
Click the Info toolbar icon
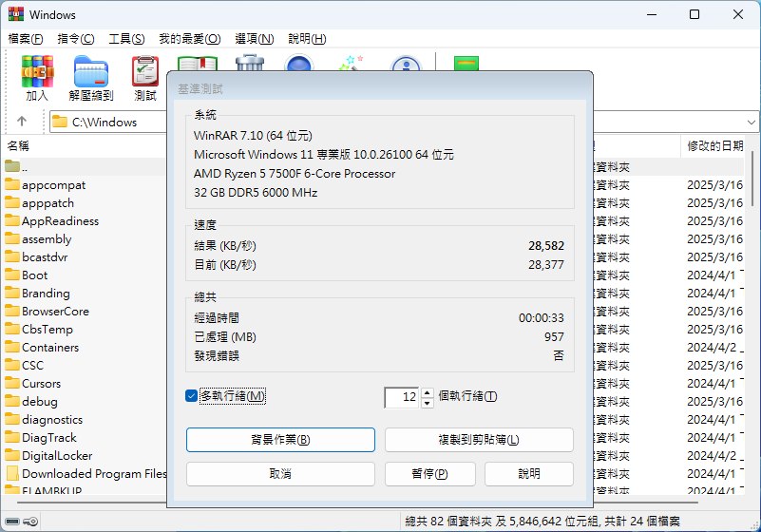click(x=406, y=63)
